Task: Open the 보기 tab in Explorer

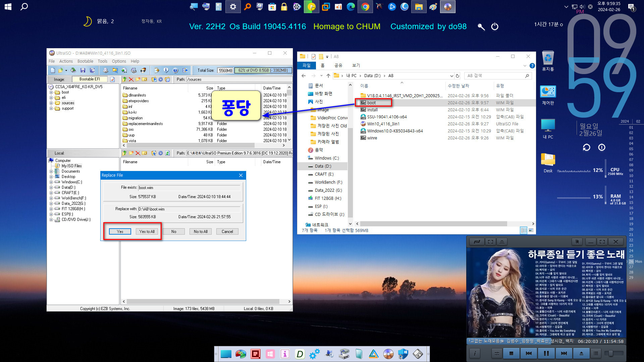Action: [x=356, y=65]
